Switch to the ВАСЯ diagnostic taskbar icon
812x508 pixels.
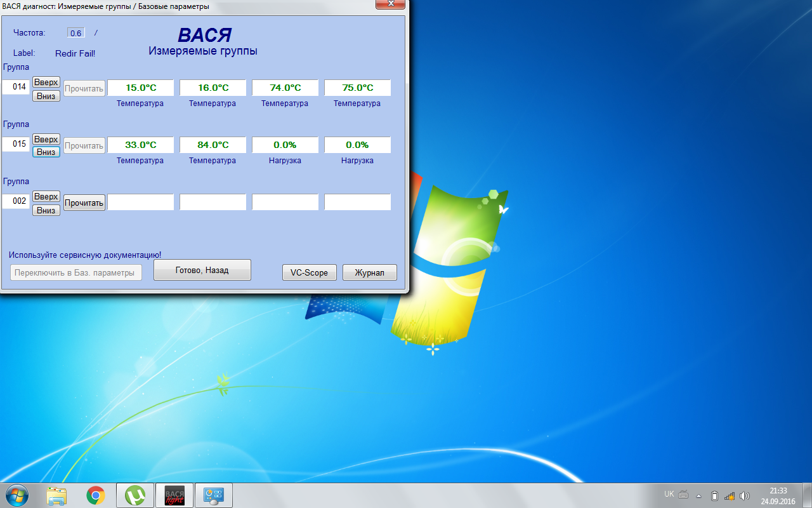[x=174, y=495]
